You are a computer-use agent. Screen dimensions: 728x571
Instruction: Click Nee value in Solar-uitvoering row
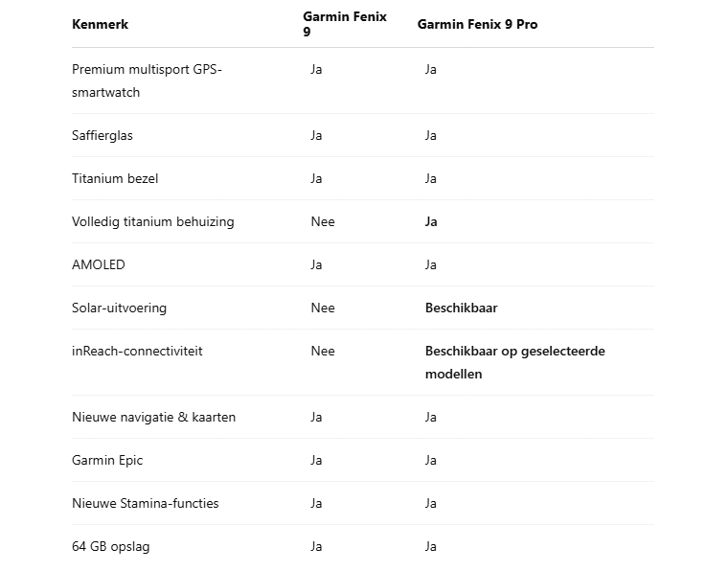pos(323,308)
